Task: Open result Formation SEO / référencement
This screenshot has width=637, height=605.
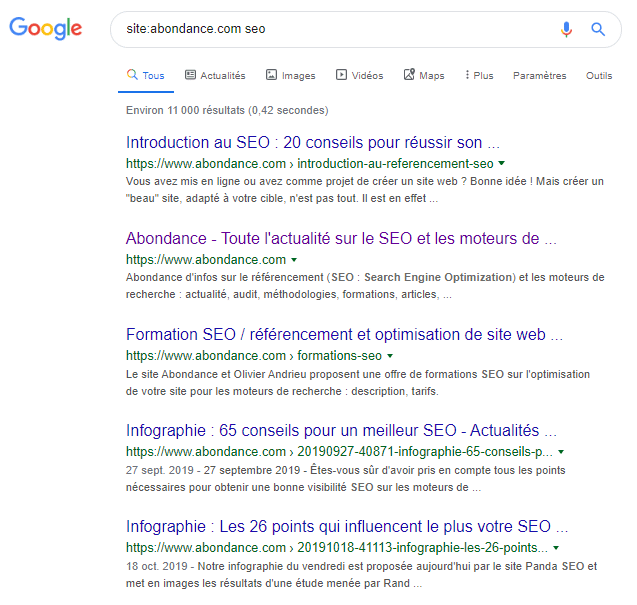Action: pos(344,334)
